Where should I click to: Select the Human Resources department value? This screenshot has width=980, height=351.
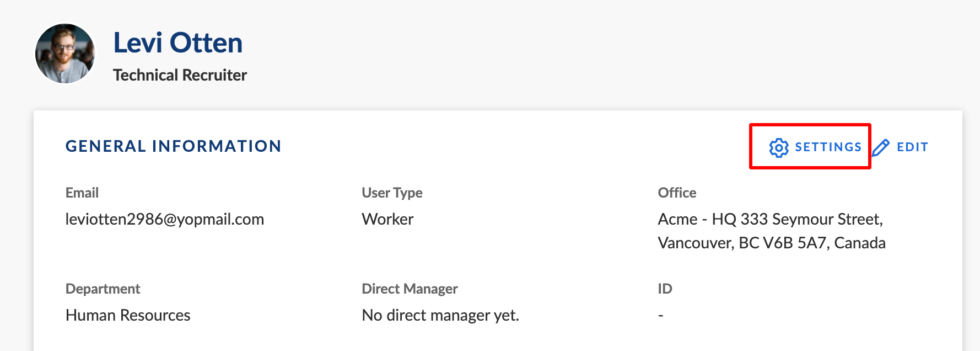click(x=128, y=315)
